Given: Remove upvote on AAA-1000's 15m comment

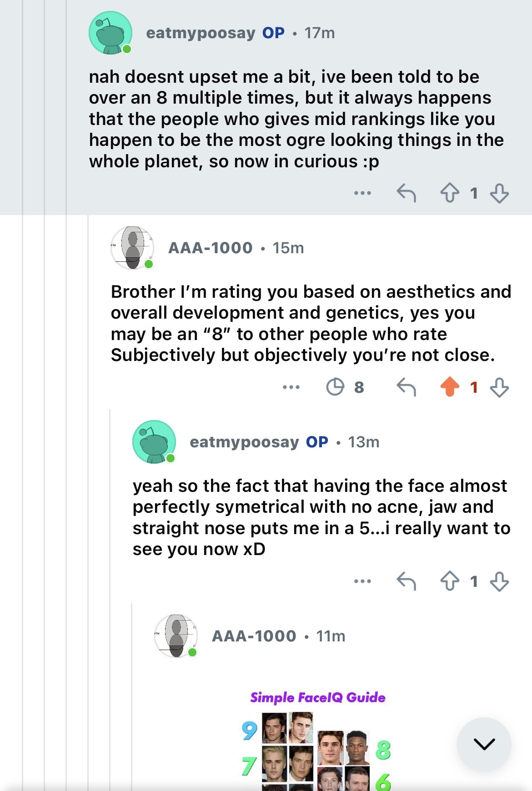Looking at the screenshot, I should click(449, 387).
